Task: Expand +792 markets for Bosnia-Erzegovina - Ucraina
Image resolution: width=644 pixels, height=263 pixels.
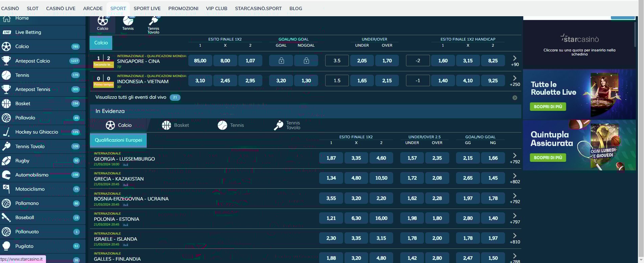Action: point(515,198)
